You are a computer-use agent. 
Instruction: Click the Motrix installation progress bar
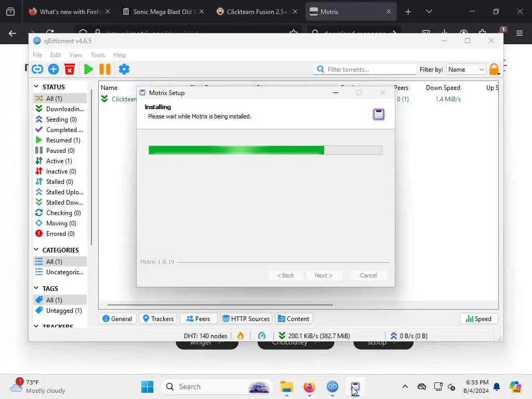(265, 150)
